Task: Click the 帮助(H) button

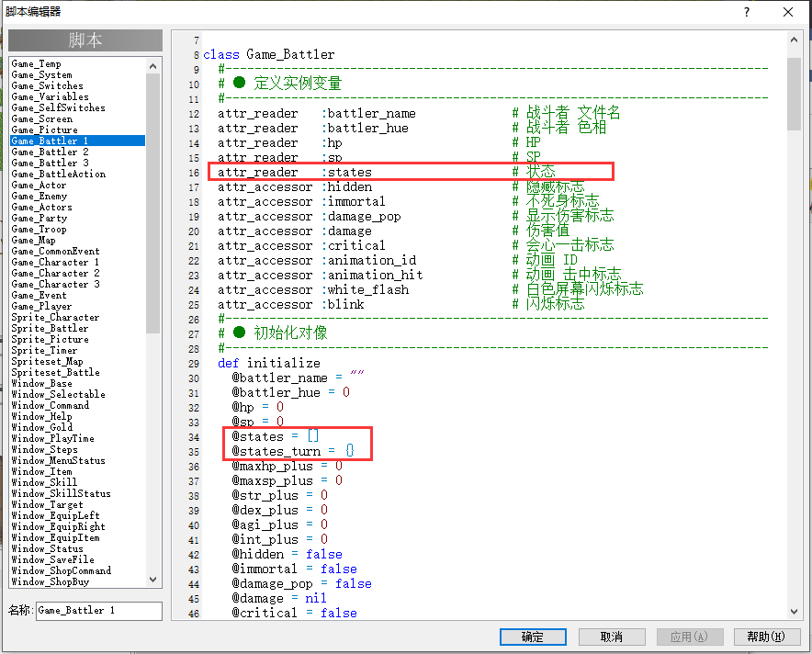Action: click(x=766, y=637)
